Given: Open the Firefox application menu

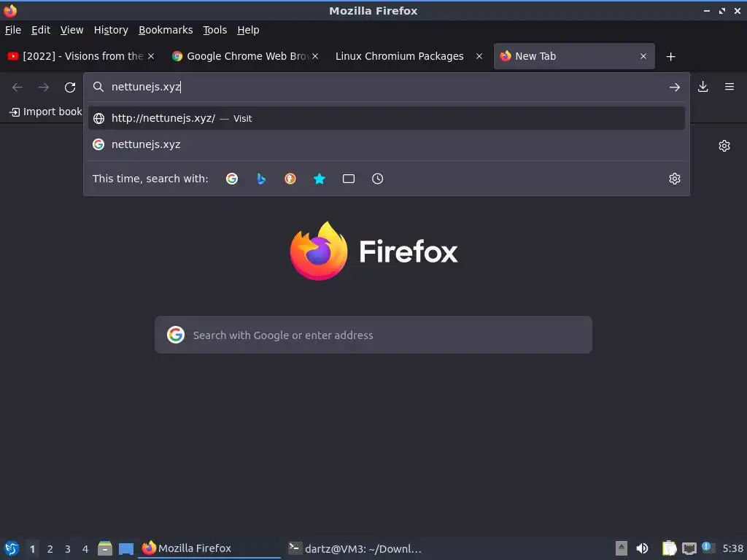Looking at the screenshot, I should 729,87.
